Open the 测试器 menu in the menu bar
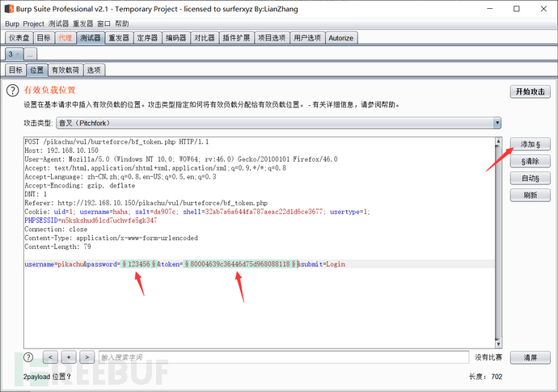558x392 pixels. tap(59, 23)
